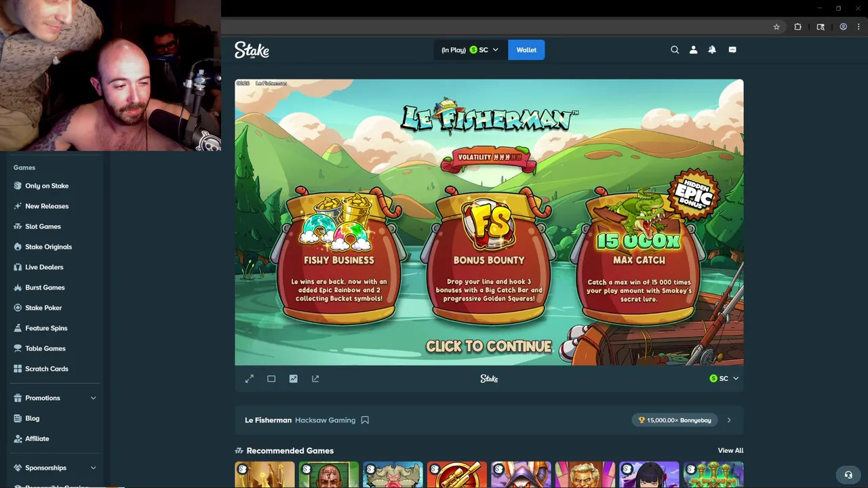Open Chrome three-dot menu

point(859,27)
